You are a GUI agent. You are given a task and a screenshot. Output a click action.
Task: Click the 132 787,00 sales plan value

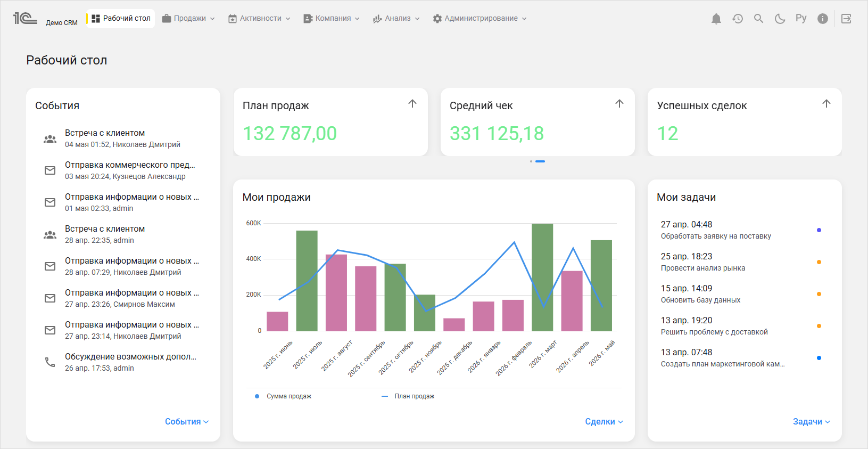click(290, 133)
